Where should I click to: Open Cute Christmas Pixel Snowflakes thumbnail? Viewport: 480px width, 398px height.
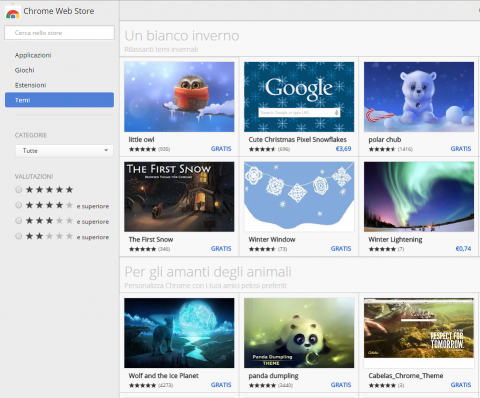(299, 97)
